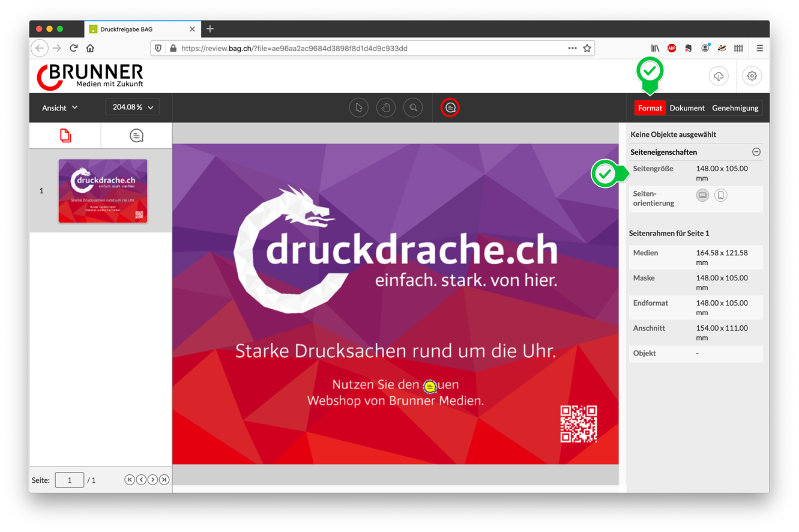This screenshot has height=532, width=799.
Task: Go to browser home page
Action: 90,48
